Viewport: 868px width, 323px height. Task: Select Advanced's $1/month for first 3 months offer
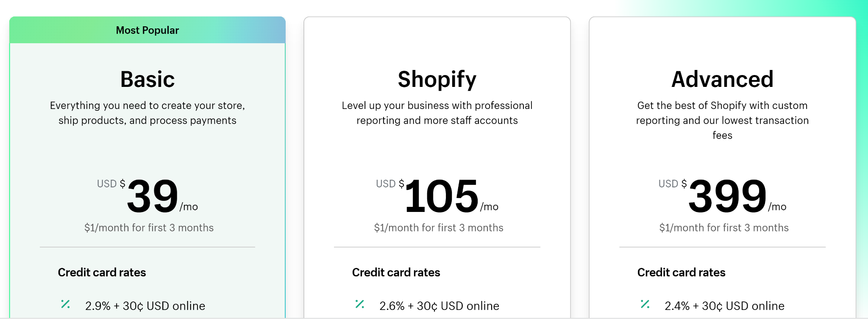724,228
